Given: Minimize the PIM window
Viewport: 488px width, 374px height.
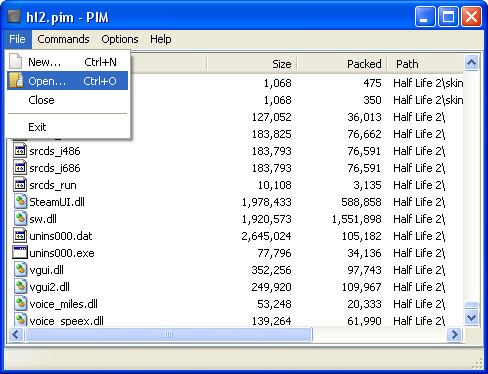Looking at the screenshot, I should (x=425, y=16).
